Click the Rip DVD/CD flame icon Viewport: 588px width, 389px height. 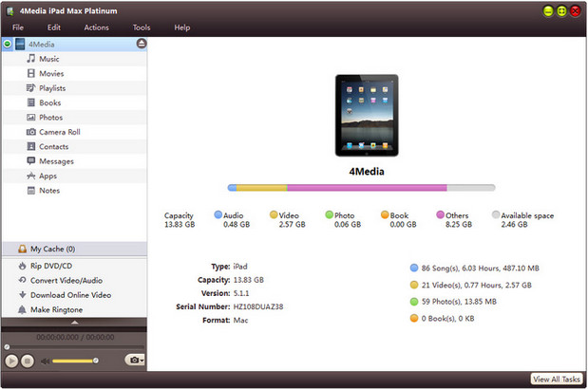point(23,266)
